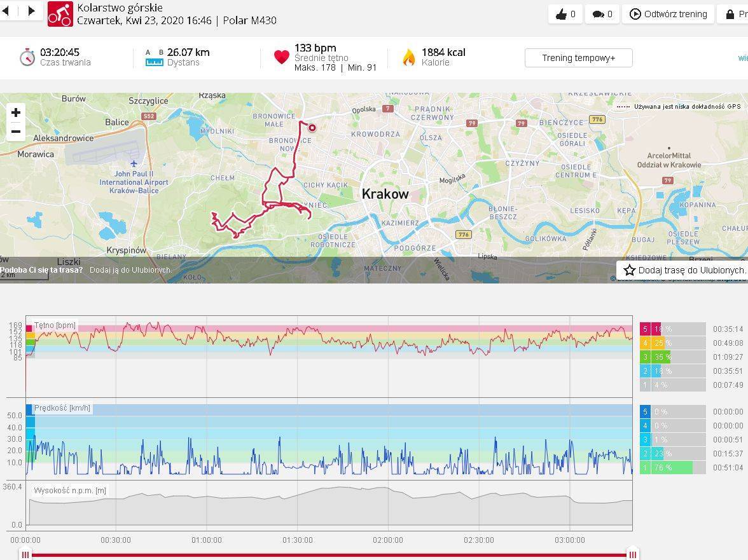This screenshot has height=560, width=748.
Task: Zoom in on the map
Action: pos(16,113)
